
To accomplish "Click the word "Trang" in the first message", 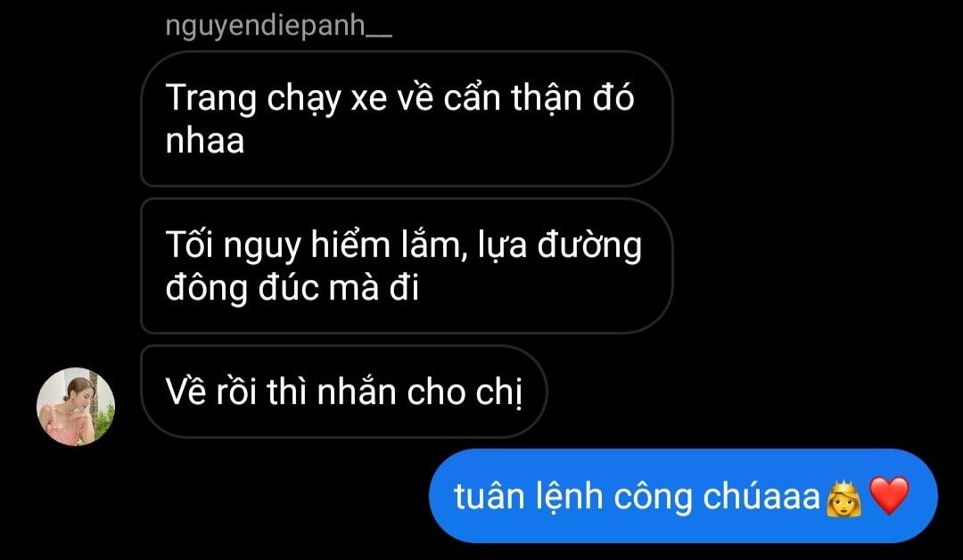I will click(x=210, y=99).
